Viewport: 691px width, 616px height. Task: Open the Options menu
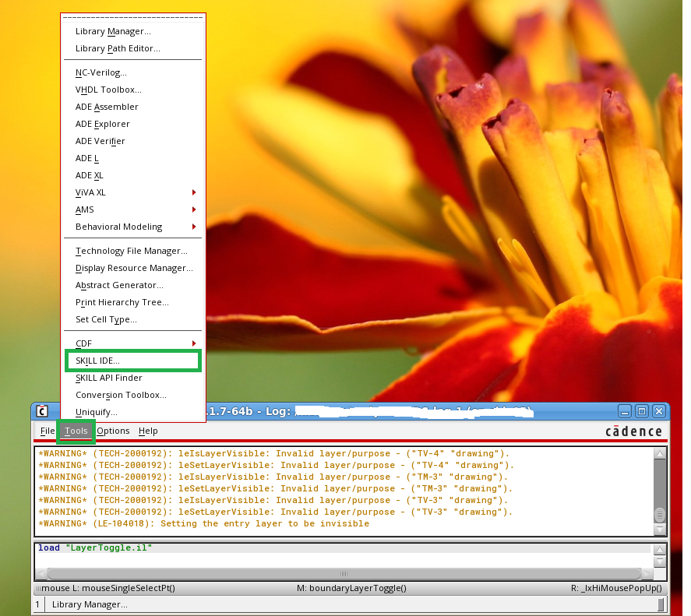(113, 431)
